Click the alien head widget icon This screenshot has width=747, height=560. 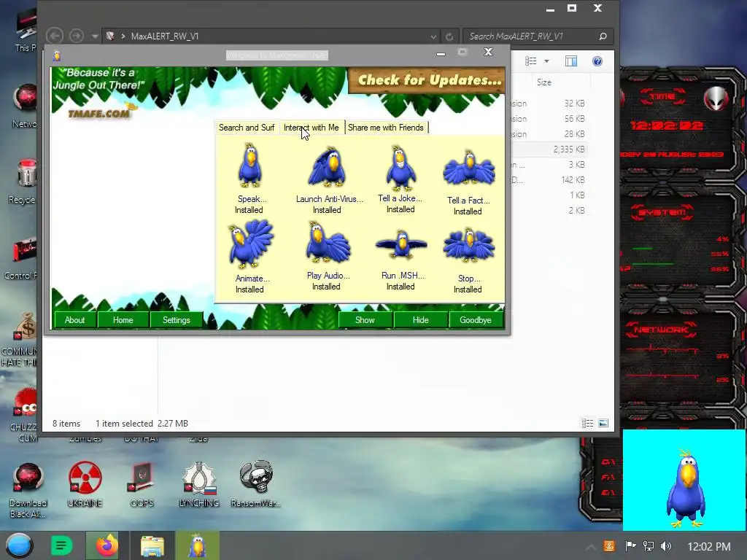716,98
